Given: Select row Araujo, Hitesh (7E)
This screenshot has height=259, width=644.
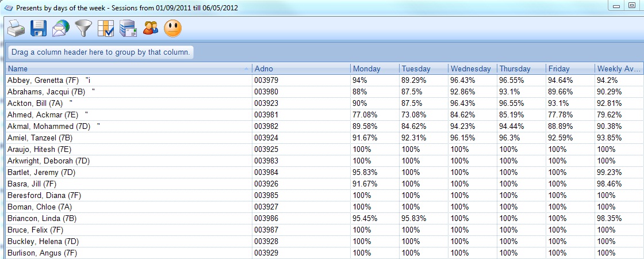Looking at the screenshot, I should [x=325, y=149].
